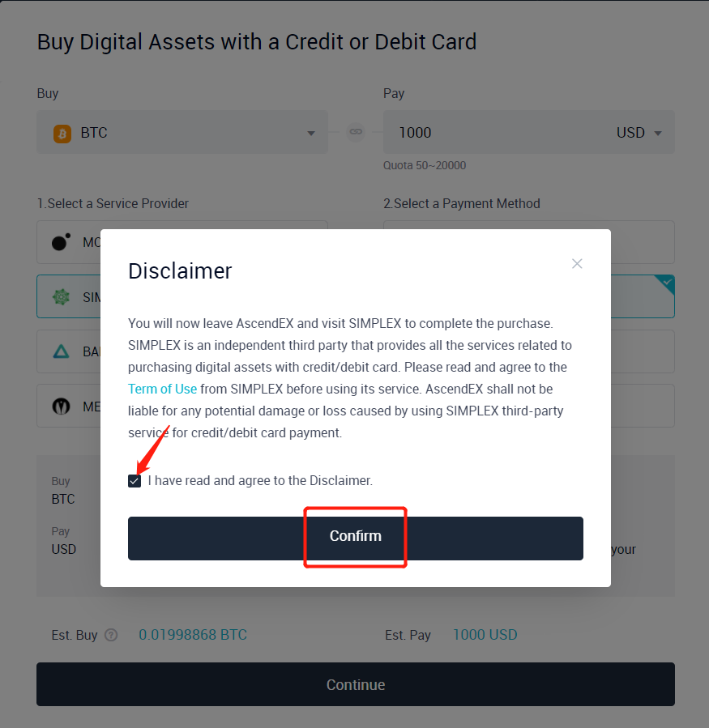Open the USD currency dropdown
This screenshot has height=728, width=709.
pyautogui.click(x=639, y=133)
